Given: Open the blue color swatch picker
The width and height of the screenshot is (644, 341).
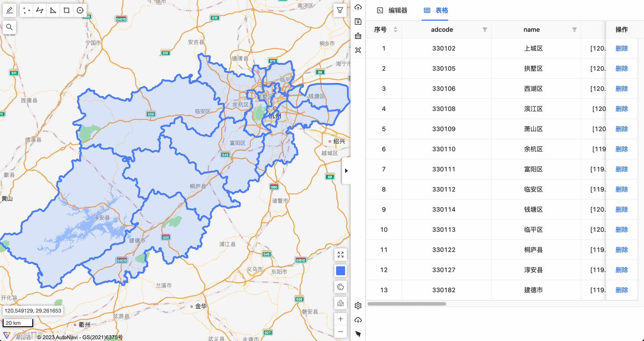Looking at the screenshot, I should coord(340,270).
